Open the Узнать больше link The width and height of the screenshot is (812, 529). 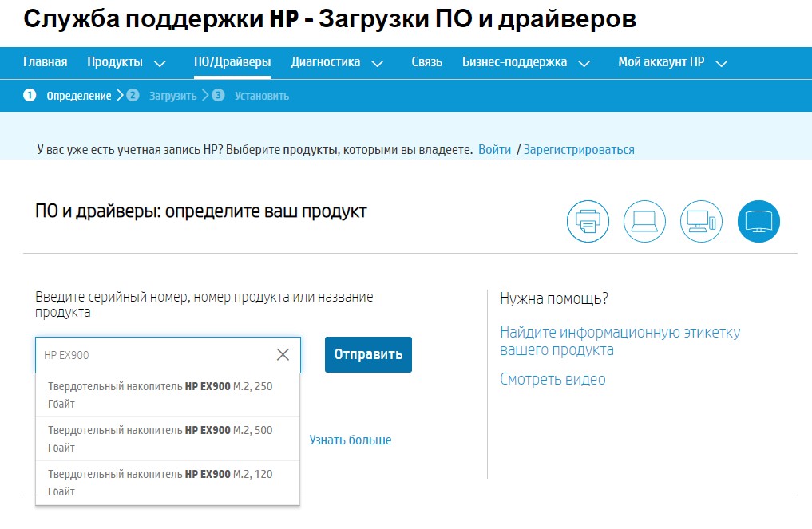coord(351,440)
